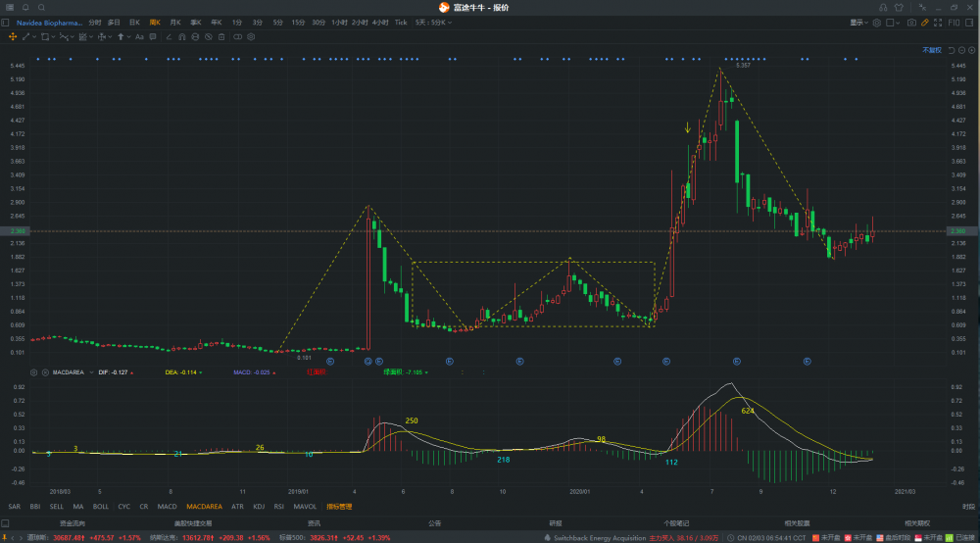Click the 不复权 adjustment link
The width and height of the screenshot is (980, 543).
coord(930,50)
